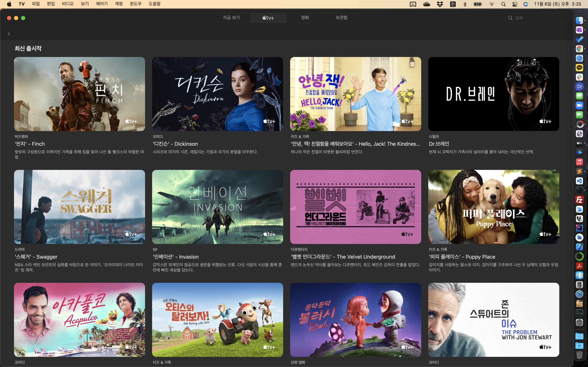
Task: Open Music app in the Dock
Action: coord(579,162)
